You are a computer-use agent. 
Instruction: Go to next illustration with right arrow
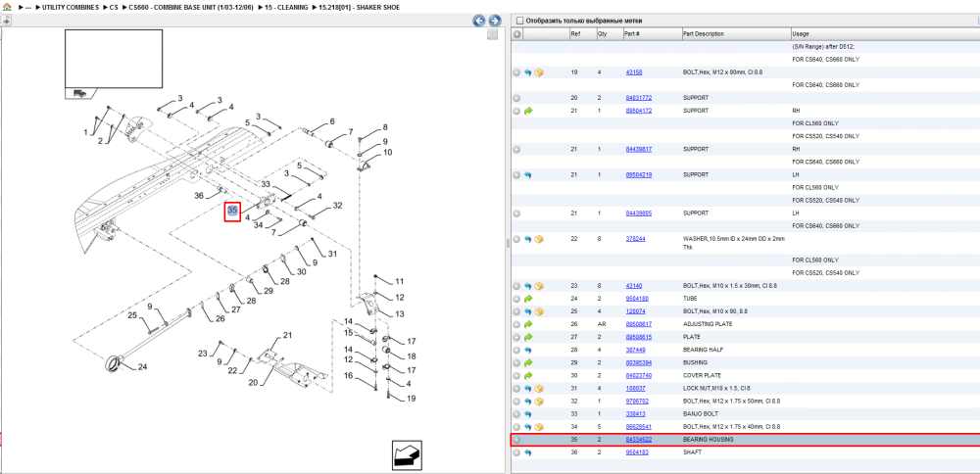click(494, 21)
